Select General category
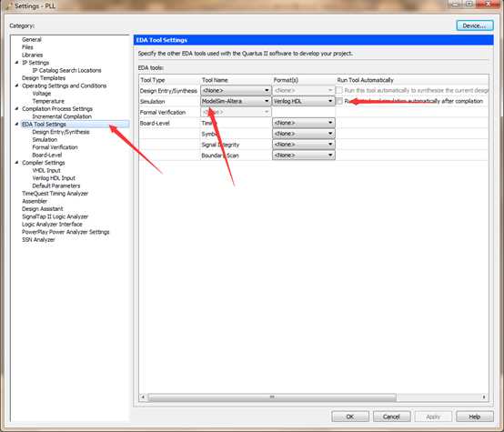504x432 pixels. [x=32, y=39]
